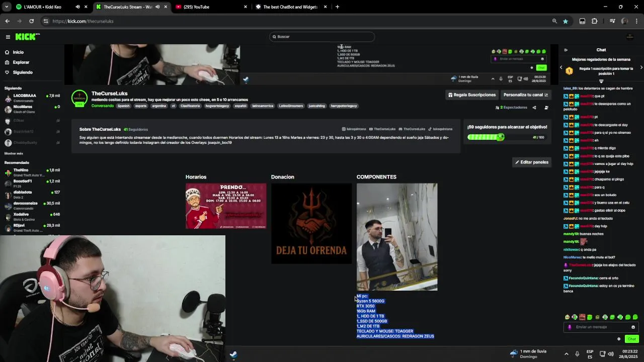Open the tab search dropdown in browser
Screen dimensions: 644x362
click(7, 7)
